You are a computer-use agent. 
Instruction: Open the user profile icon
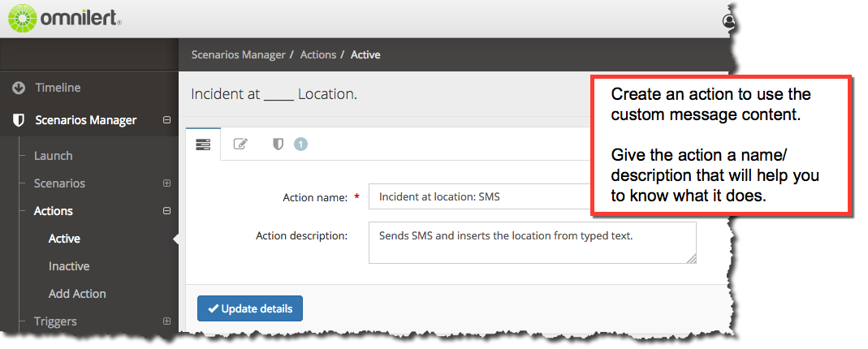[x=728, y=21]
